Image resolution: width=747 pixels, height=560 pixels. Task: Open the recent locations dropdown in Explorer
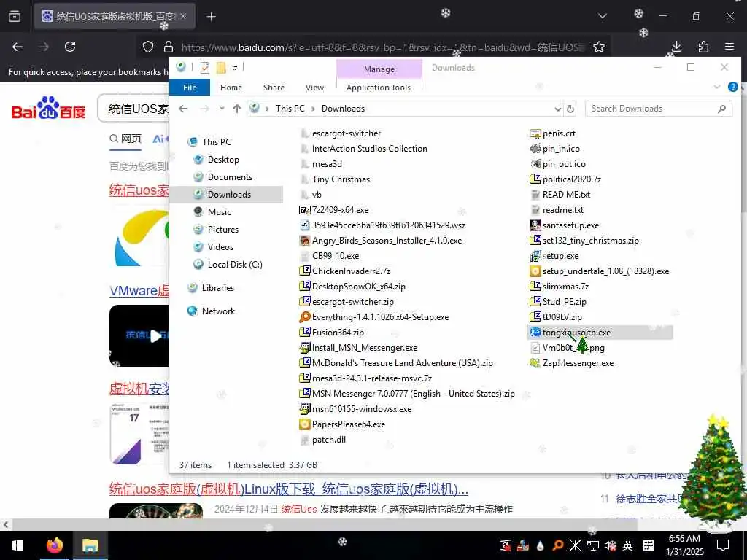click(222, 109)
